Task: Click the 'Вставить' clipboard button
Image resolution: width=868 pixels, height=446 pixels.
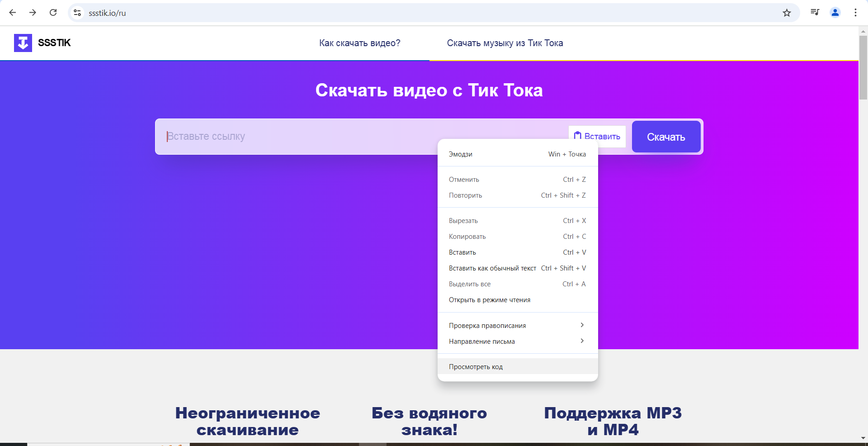Action: tap(597, 136)
